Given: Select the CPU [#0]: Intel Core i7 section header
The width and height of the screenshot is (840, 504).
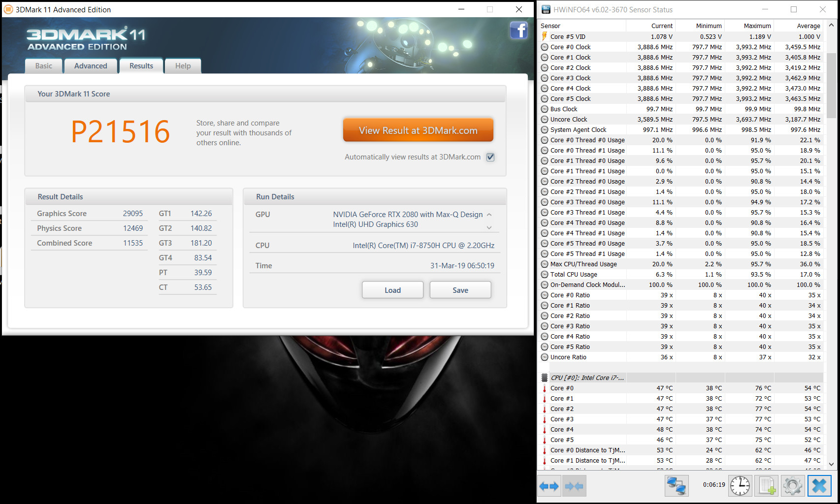Looking at the screenshot, I should [x=682, y=378].
